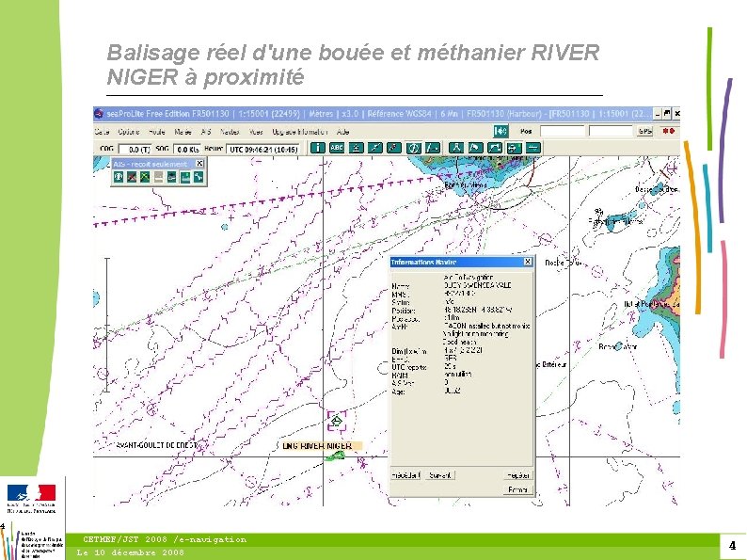
Task: Click the diagonal arrow bearing tool icon
Action: coord(394,148)
